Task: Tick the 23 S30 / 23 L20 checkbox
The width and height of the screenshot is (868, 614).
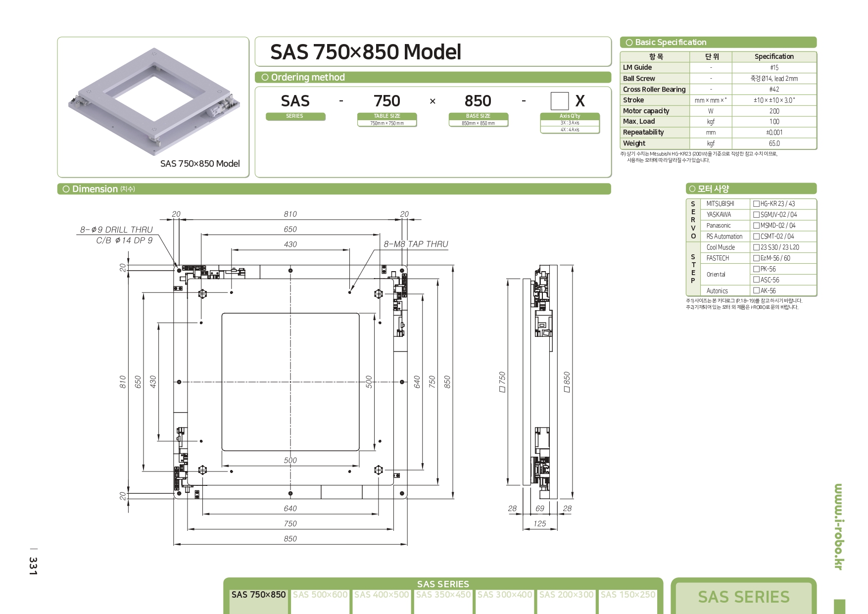Action: [756, 247]
